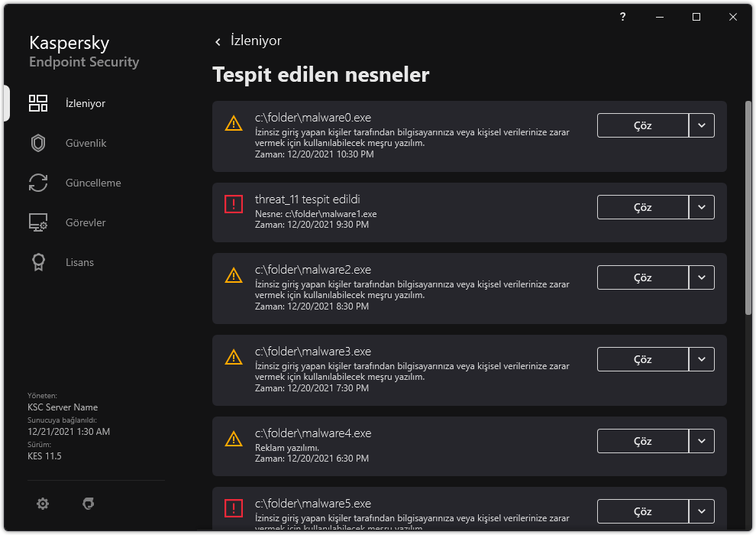Go back using the İzleniyor back arrow

point(218,41)
